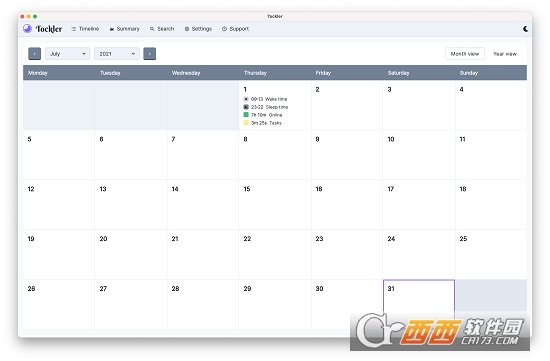Select day 19 in calendar
550x361 pixels.
(x=59, y=255)
